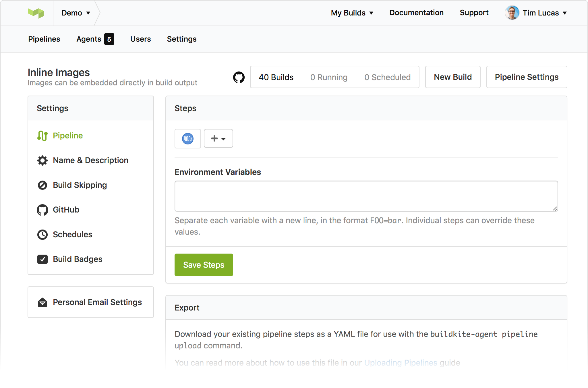Click the Build Badges checkmark icon
Image resolution: width=588 pixels, height=388 pixels.
click(42, 259)
